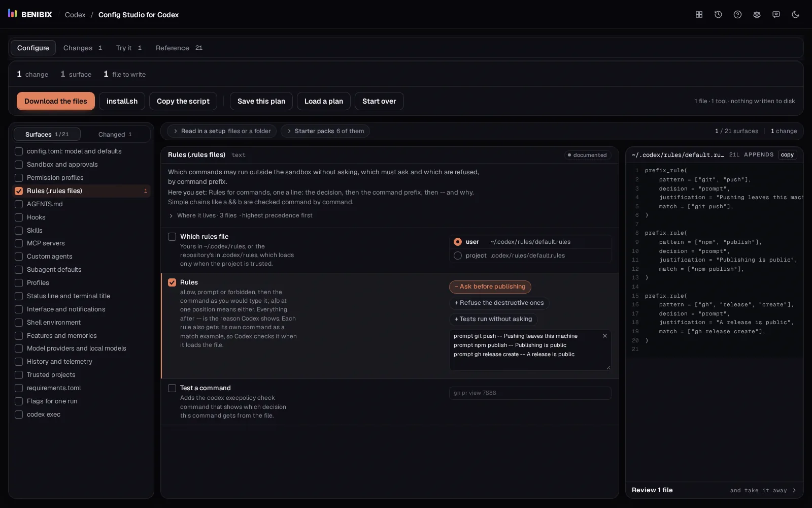Copy the default.rules preview code
The image size is (812, 508).
(787, 155)
